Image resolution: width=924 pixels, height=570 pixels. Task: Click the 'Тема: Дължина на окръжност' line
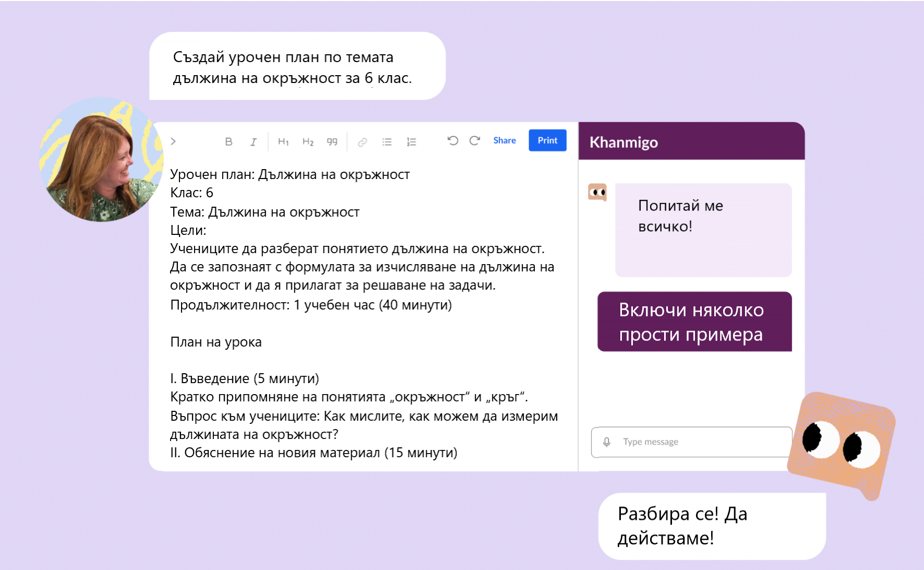[265, 212]
